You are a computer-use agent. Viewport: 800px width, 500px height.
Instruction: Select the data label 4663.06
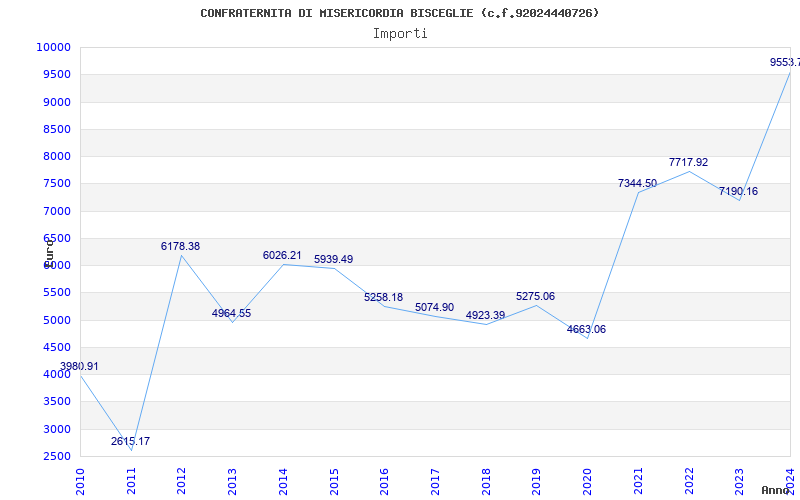point(586,329)
